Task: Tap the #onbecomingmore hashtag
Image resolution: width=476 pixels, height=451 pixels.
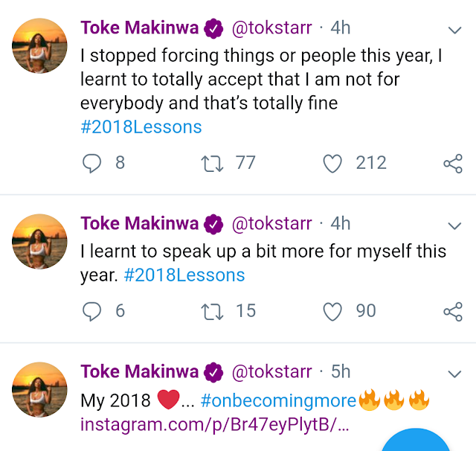Action: (278, 401)
